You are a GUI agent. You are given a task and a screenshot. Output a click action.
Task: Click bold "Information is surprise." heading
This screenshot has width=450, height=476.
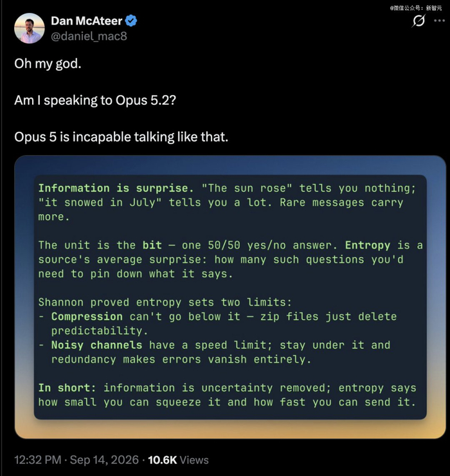116,188
